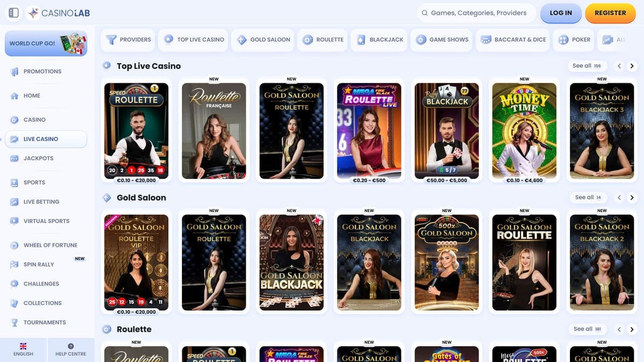Click the Live Betting sidebar icon

coord(14,202)
